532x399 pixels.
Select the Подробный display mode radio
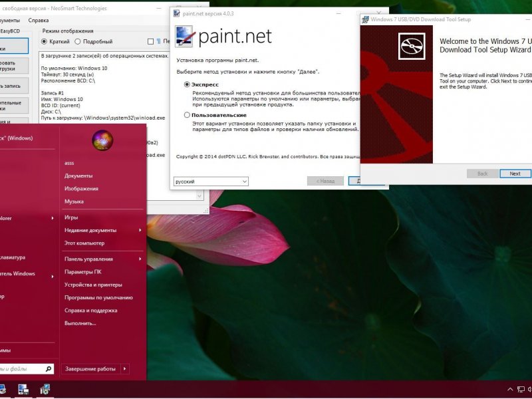pyautogui.click(x=78, y=41)
